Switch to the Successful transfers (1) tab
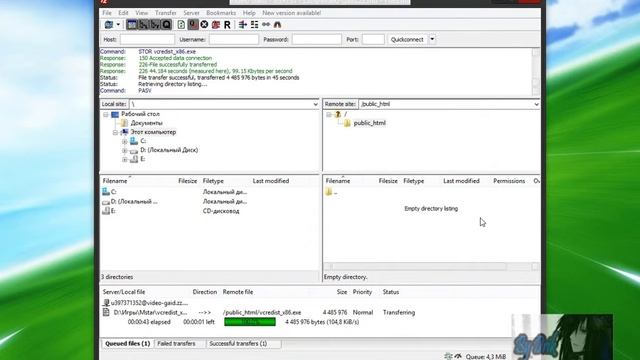The image size is (640, 360). (x=238, y=344)
